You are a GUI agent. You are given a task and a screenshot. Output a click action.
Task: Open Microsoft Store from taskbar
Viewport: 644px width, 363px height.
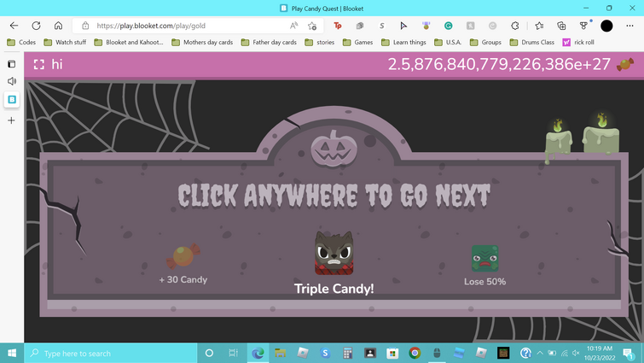(392, 353)
